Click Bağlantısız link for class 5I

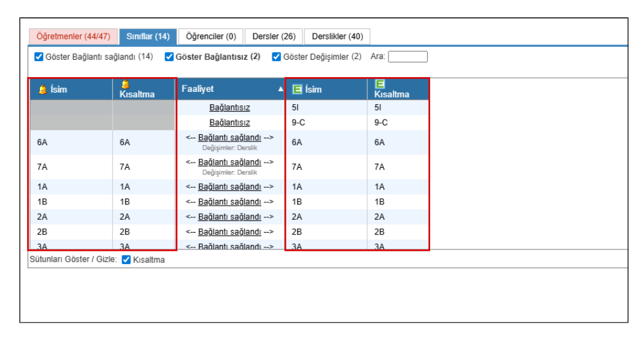point(229,107)
